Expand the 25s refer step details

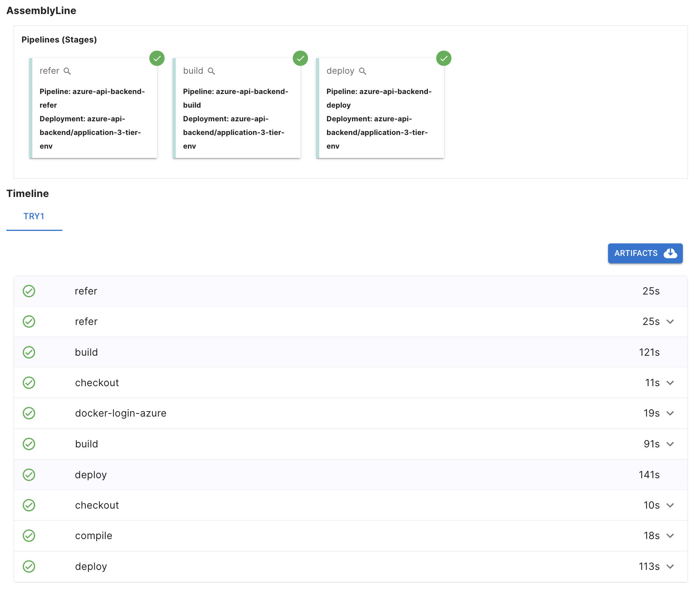point(670,322)
